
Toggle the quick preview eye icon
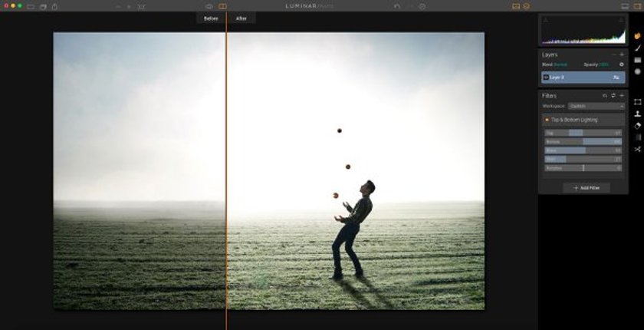click(209, 6)
